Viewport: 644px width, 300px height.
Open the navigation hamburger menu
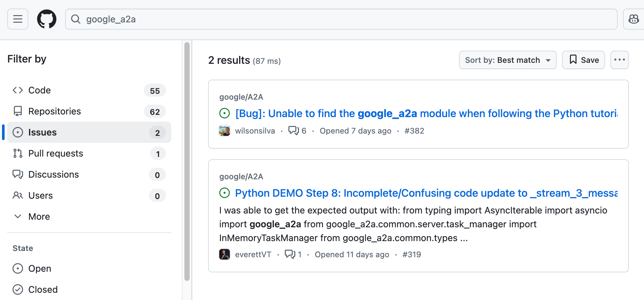point(18,19)
